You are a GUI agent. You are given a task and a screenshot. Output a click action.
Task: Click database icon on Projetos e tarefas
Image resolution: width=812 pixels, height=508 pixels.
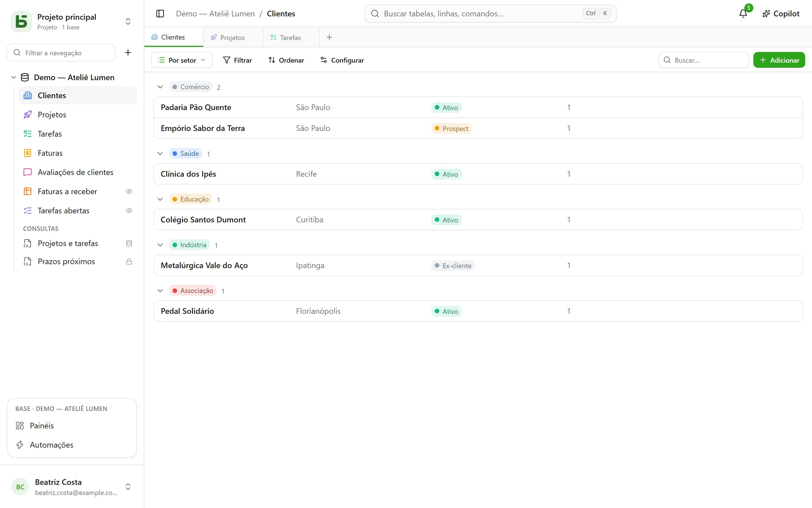[x=129, y=243]
